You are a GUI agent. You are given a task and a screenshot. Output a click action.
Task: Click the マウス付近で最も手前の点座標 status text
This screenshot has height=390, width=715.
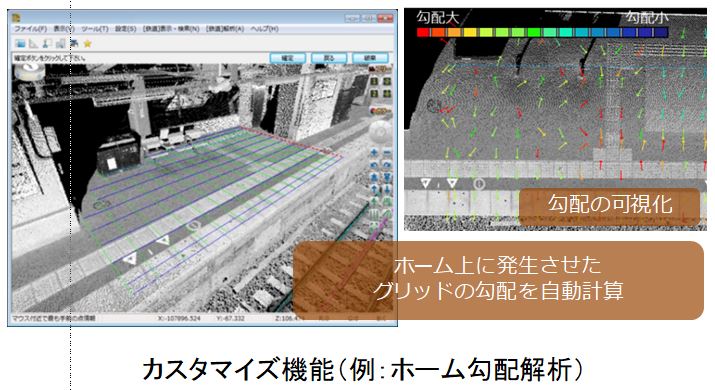tap(53, 318)
